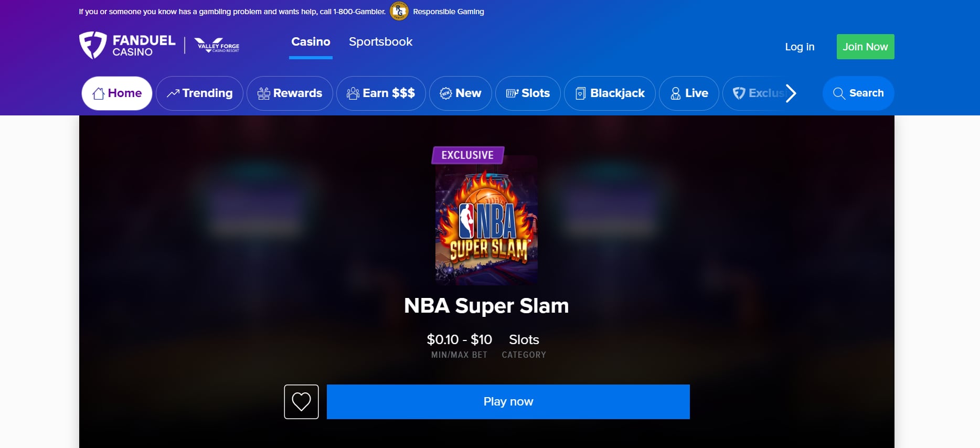Toggle favorite heart for NBA Super Slam

click(302, 402)
